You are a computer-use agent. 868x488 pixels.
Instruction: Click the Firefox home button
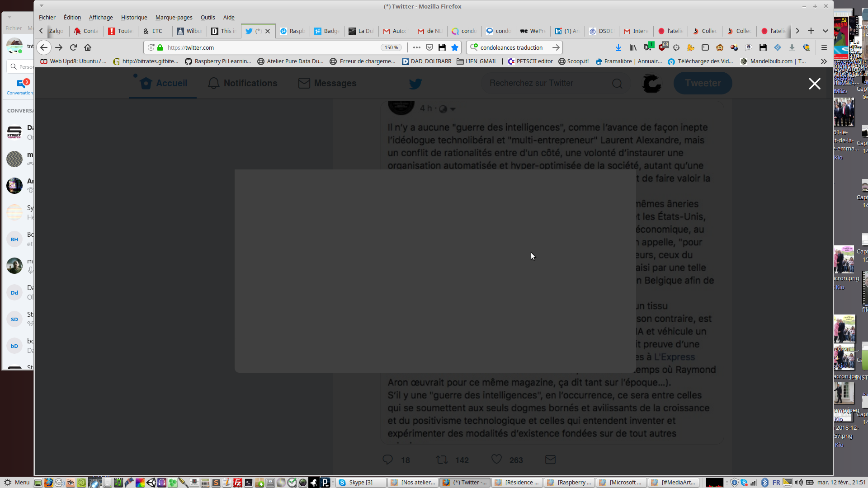coord(88,47)
